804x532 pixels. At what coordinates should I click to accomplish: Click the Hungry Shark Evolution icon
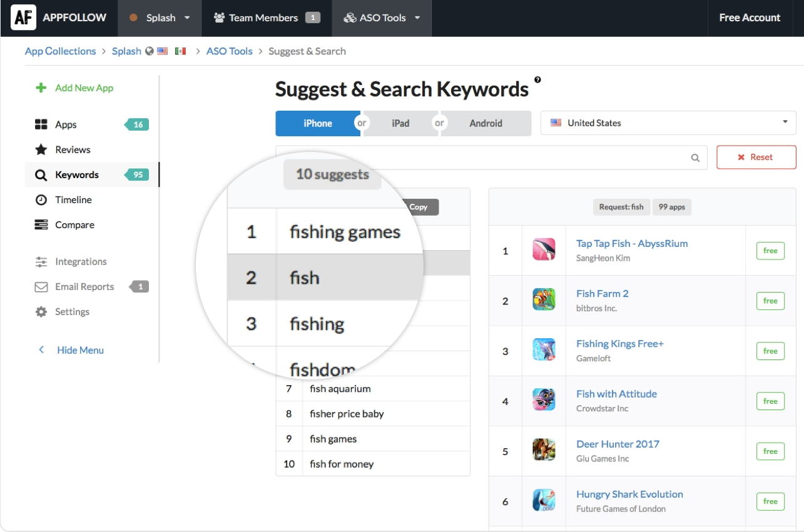point(544,501)
